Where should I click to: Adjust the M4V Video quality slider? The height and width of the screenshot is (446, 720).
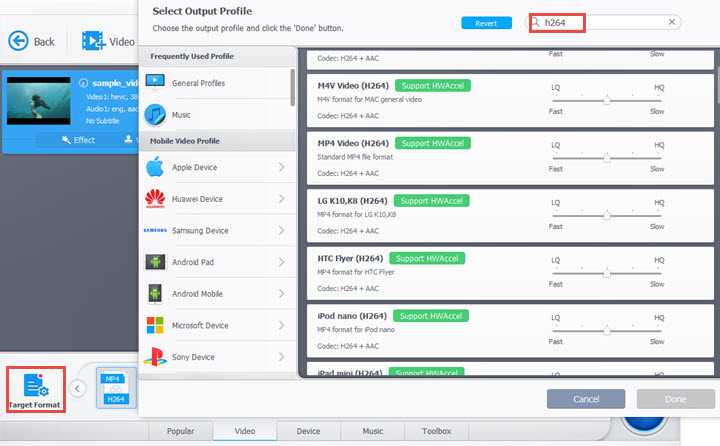(607, 100)
